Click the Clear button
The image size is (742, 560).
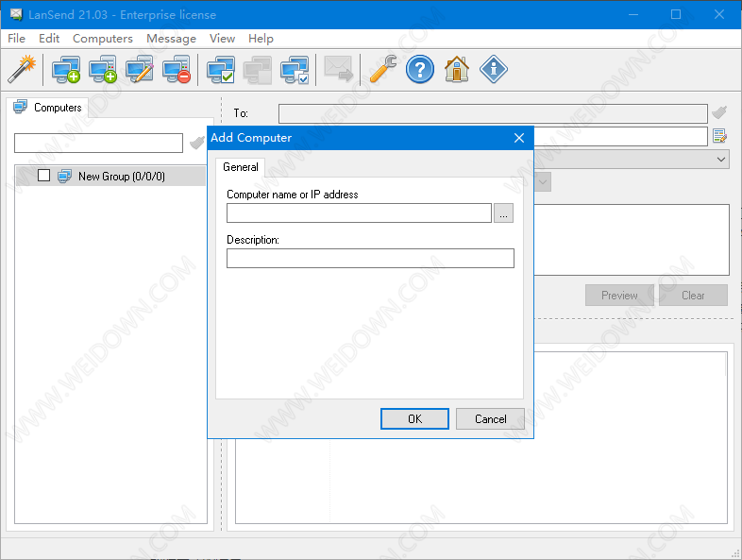click(693, 296)
